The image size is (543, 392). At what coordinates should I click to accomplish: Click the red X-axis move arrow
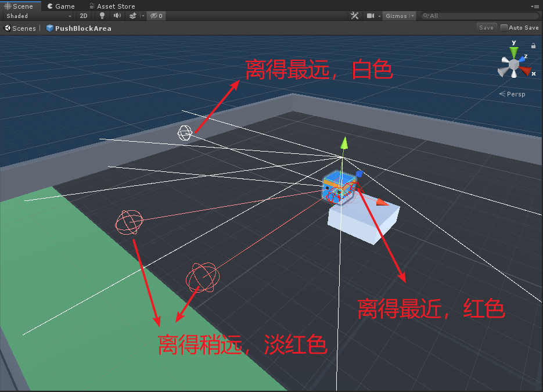(x=382, y=202)
